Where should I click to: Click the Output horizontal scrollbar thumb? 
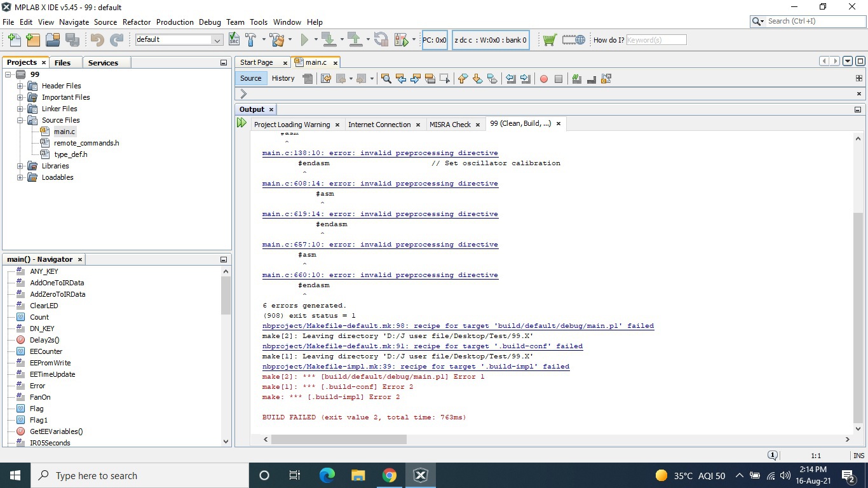coord(338,439)
